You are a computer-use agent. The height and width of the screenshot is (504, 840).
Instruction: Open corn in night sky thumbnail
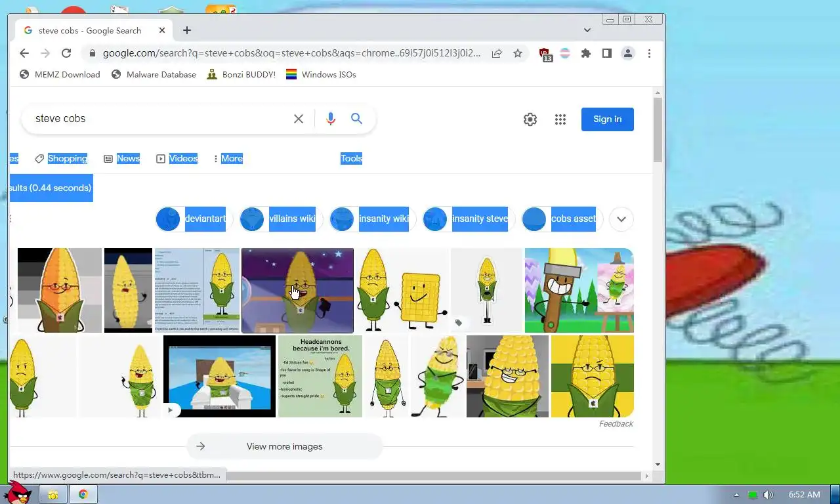[x=297, y=290]
